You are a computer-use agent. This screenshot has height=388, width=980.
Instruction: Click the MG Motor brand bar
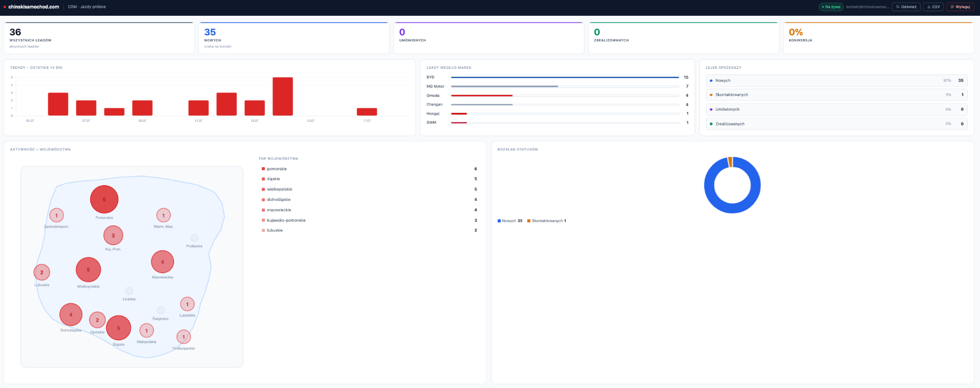point(565,87)
